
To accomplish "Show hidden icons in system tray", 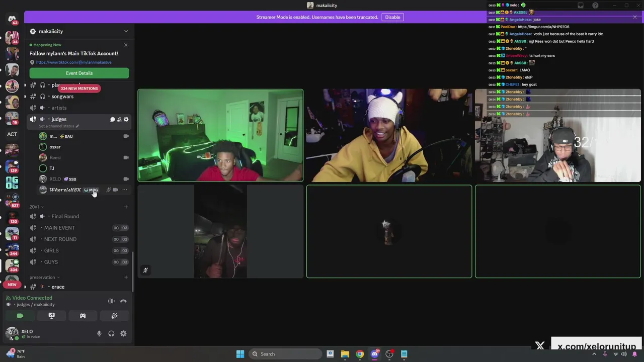I will (x=594, y=354).
